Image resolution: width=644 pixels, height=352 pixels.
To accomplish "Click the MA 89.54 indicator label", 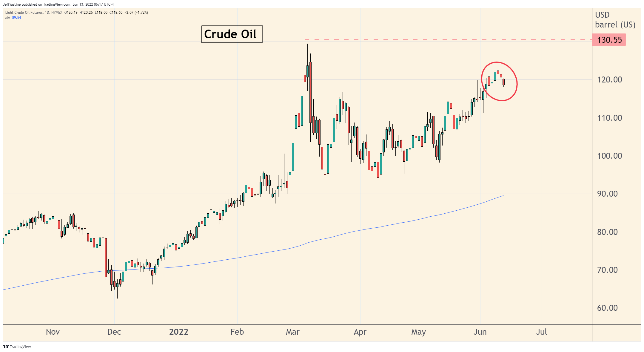I will tap(13, 18).
